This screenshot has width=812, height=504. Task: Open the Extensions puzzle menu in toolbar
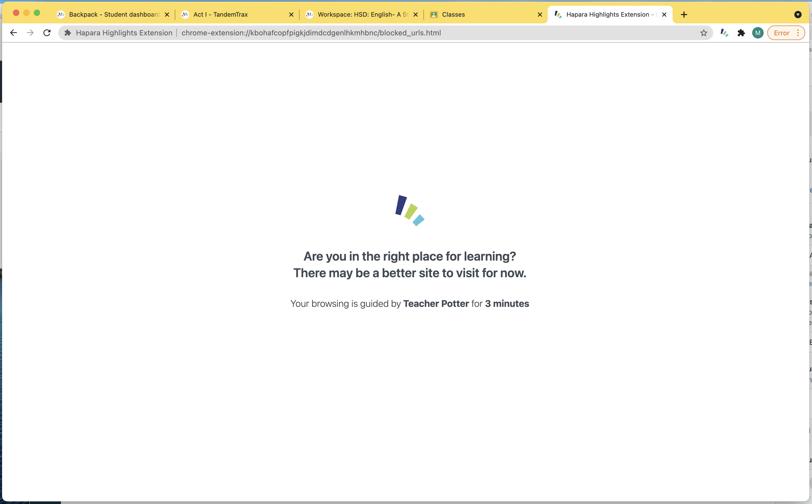(741, 33)
